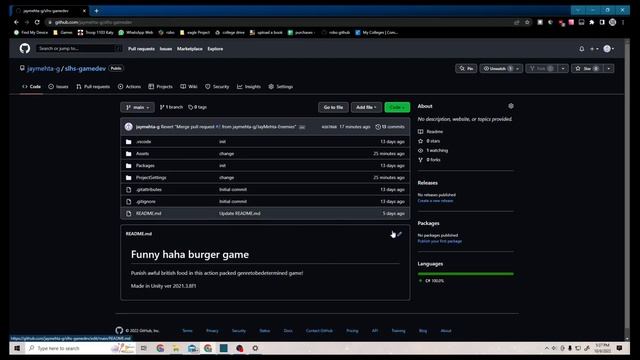Open the Task View icon on taskbar
Screen dimensions: 640x360
coord(144,348)
